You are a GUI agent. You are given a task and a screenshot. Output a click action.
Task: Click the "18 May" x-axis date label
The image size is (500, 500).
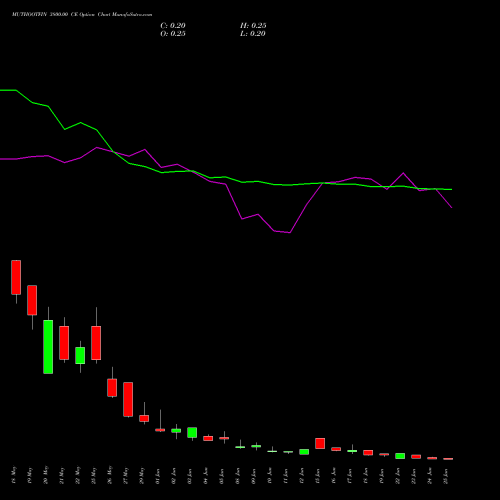(14, 475)
